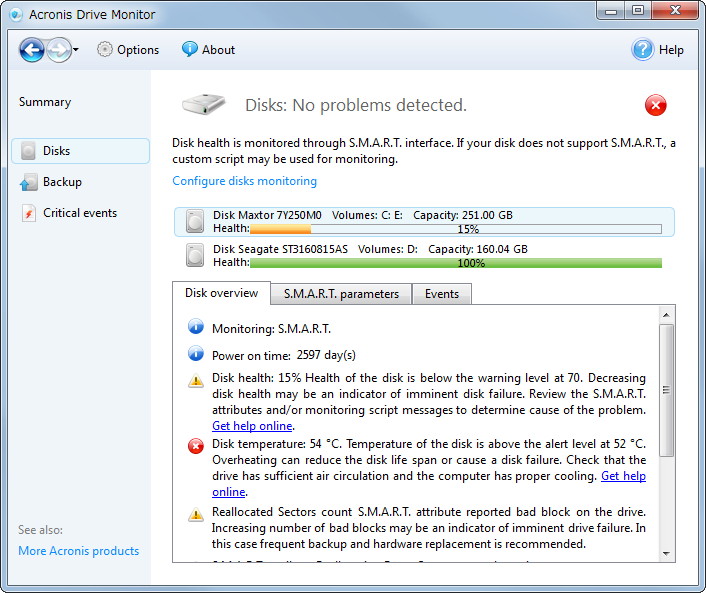Minimize the Acronis Drive Monitor window
This screenshot has height=593, width=706.
(x=611, y=11)
